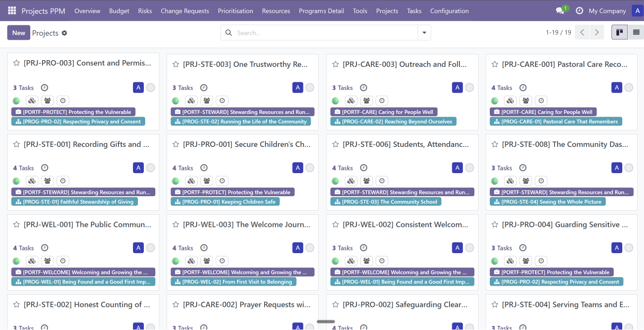
Task: Star the PRJ-STE-003 One Trustworthy project
Action: coord(176,65)
